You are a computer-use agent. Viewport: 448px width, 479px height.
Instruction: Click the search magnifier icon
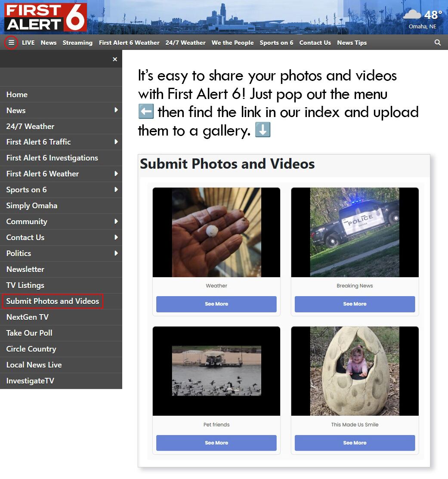click(437, 43)
